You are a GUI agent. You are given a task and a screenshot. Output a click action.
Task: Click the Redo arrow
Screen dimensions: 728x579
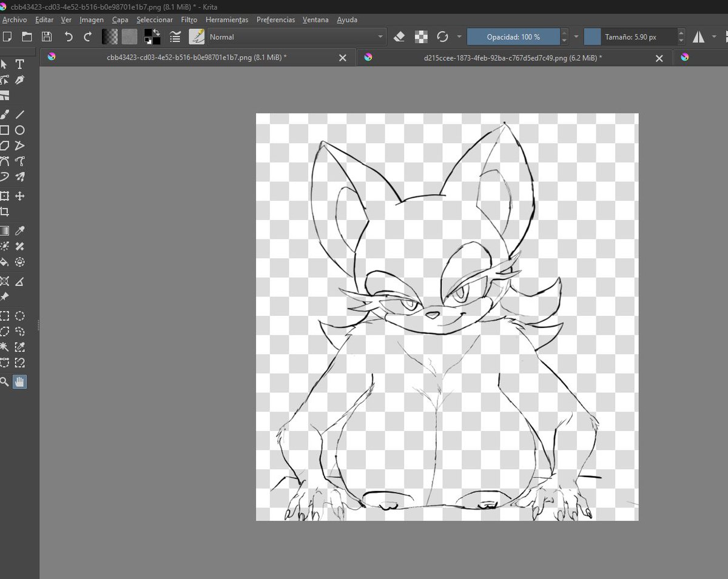(x=88, y=36)
